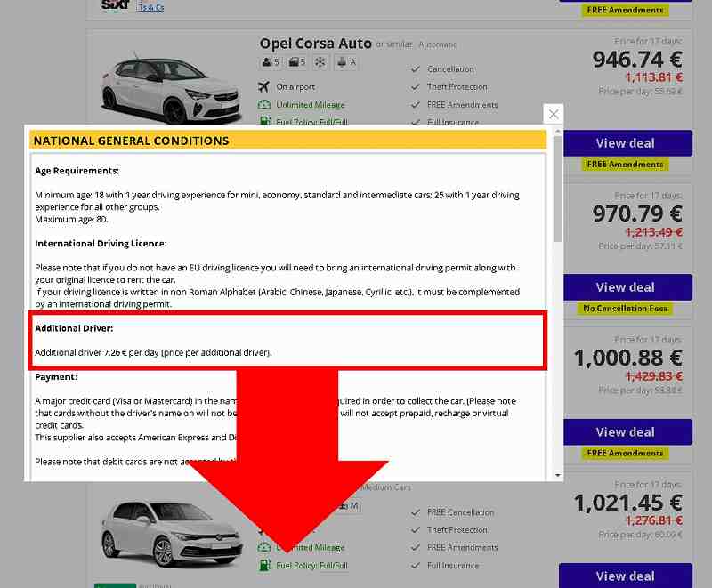The image size is (712, 588).
Task: Click the crossed-out 1,429.83 € price
Action: (654, 376)
